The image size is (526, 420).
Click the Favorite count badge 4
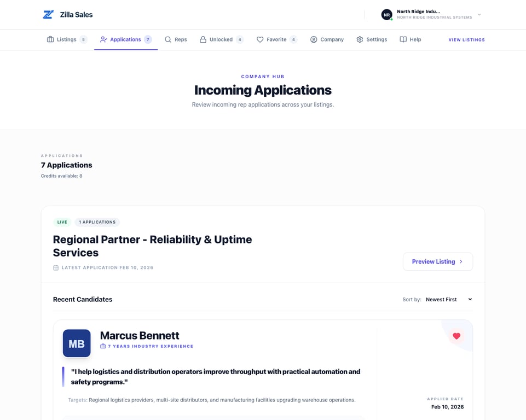tap(293, 39)
